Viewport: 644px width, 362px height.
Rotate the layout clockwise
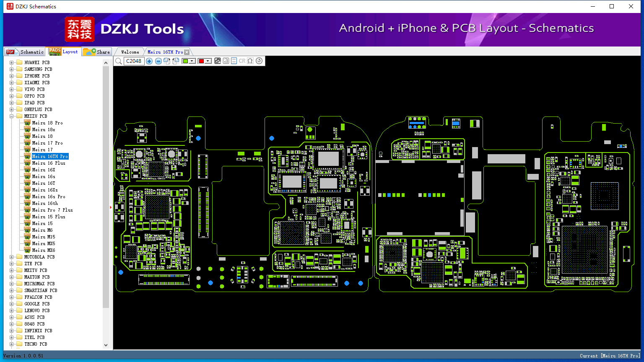tap(167, 61)
